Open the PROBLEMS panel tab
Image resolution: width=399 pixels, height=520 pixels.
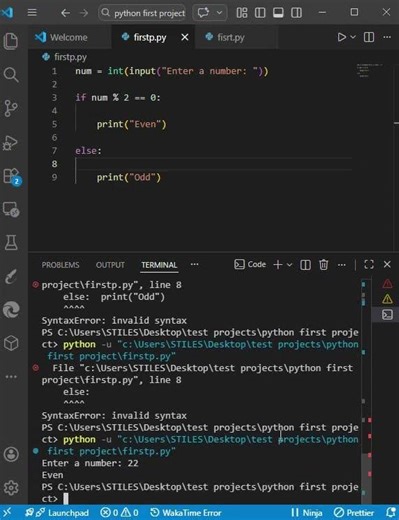pos(60,265)
